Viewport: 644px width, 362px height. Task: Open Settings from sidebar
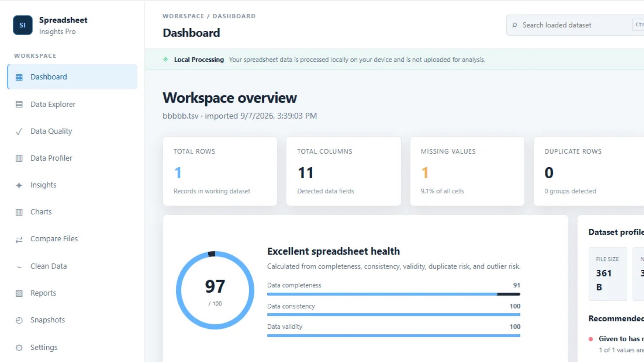pos(72,347)
